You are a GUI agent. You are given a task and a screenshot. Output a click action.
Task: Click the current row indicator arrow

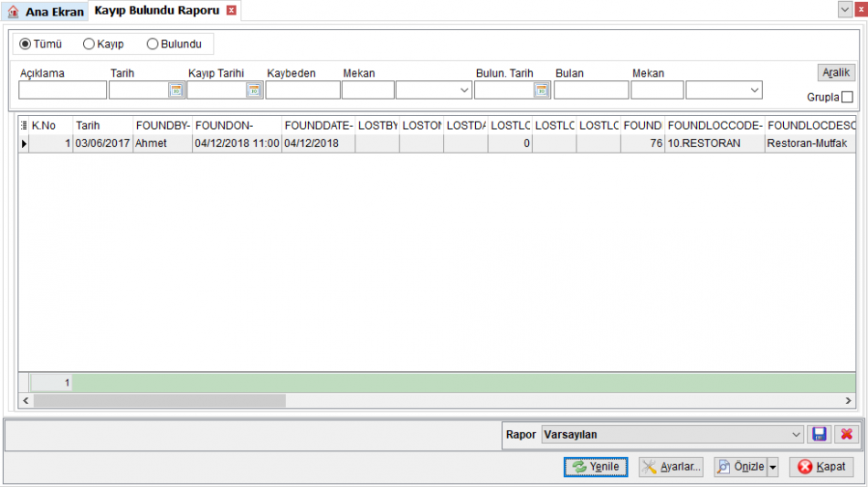point(24,143)
